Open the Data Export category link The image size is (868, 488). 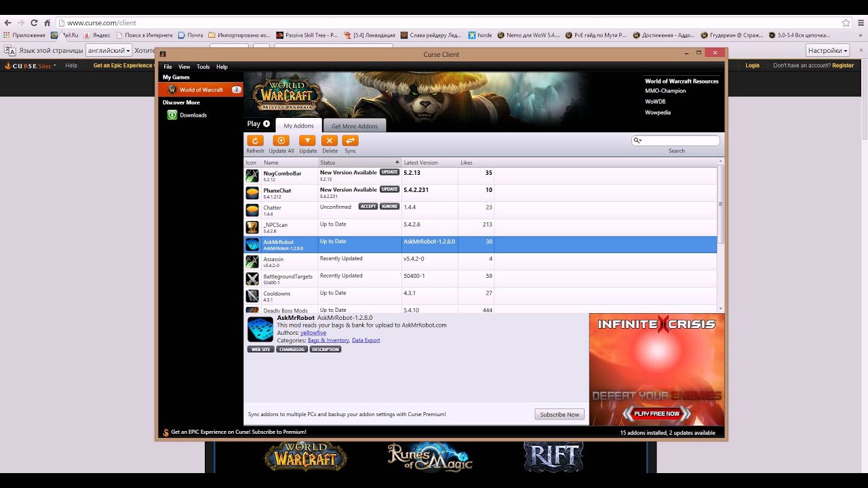click(x=366, y=340)
